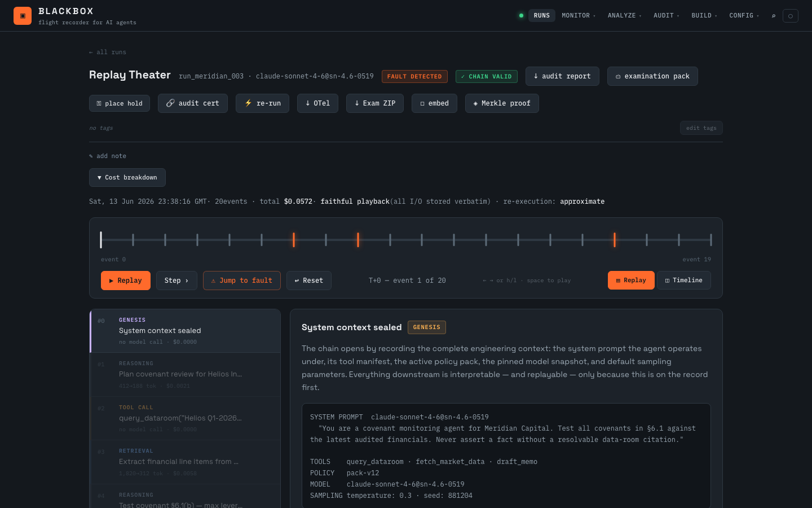Viewport: 812px width, 508px height.
Task: Click the 're-execution: approximate' text
Action: click(x=554, y=202)
